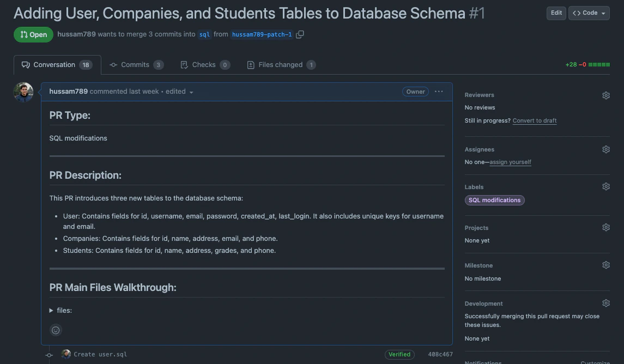The height and width of the screenshot is (364, 624).
Task: Click the Convert to draft link
Action: tap(534, 120)
